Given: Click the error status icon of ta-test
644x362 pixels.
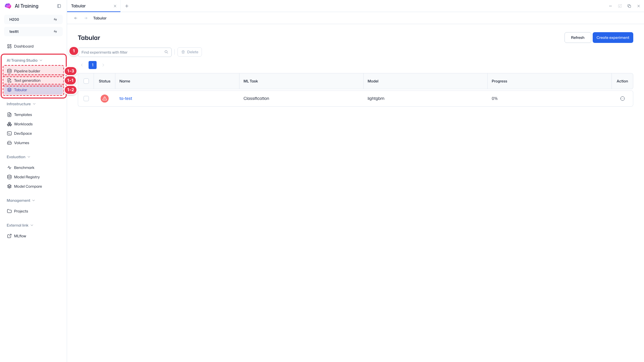Looking at the screenshot, I should 105,99.
